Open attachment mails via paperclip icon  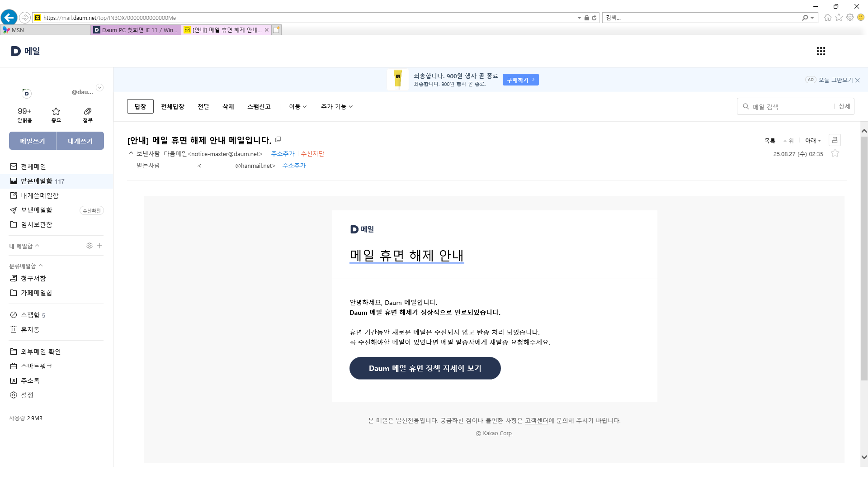88,111
